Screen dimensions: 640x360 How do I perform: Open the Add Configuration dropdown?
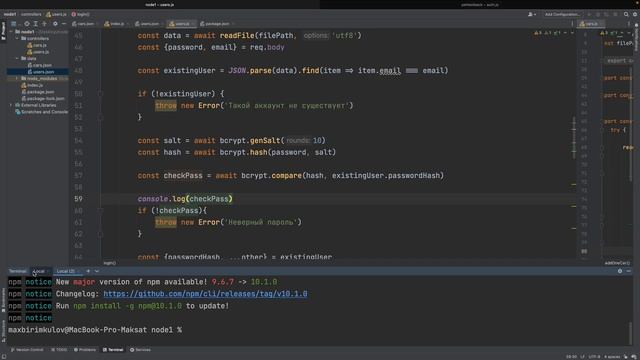(562, 14)
